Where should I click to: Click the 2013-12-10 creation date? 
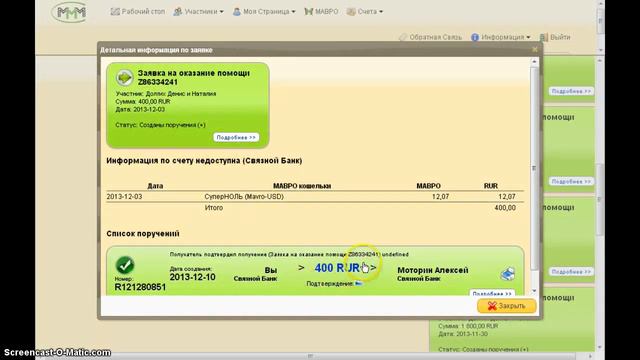[192, 277]
